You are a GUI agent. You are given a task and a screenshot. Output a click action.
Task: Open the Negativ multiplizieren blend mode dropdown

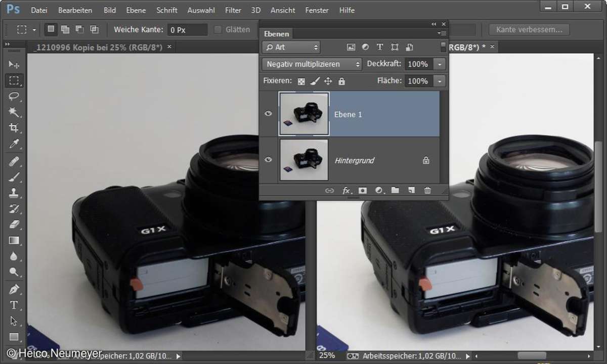312,64
